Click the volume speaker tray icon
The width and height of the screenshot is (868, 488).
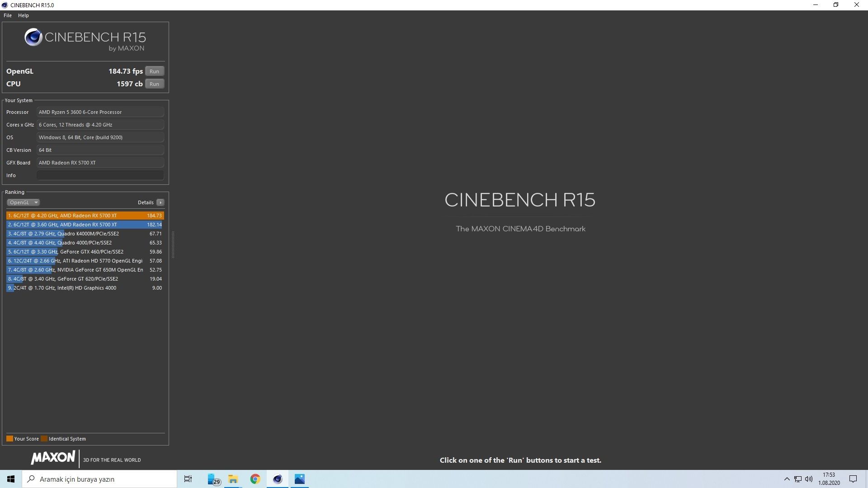809,479
